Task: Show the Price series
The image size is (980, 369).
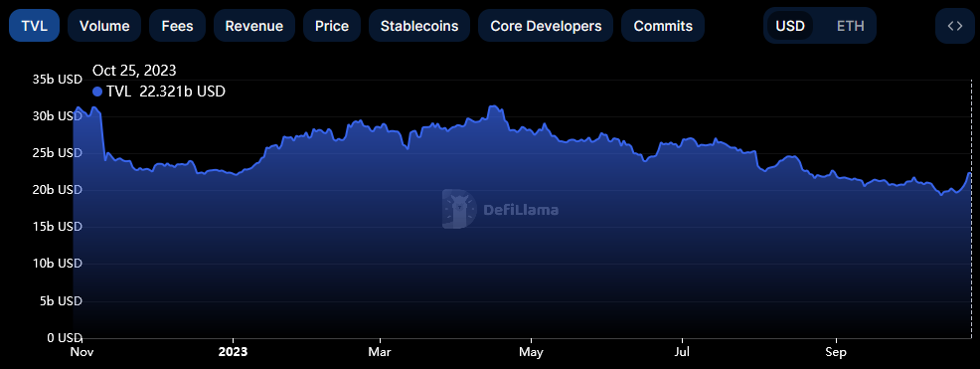Action: coord(332,26)
